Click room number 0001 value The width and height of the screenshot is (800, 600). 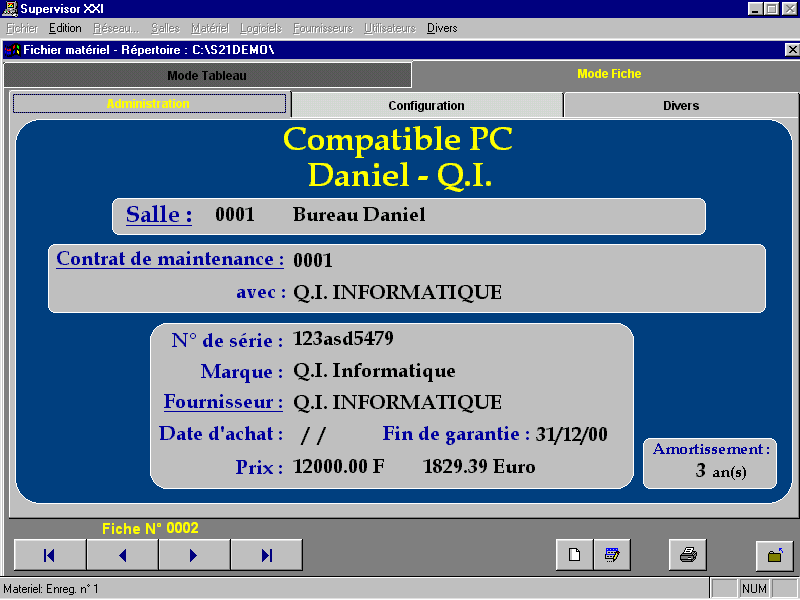pyautogui.click(x=235, y=214)
